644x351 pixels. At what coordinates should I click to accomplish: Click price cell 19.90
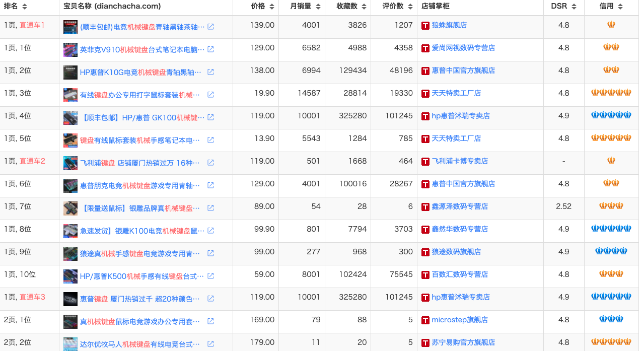pos(264,93)
